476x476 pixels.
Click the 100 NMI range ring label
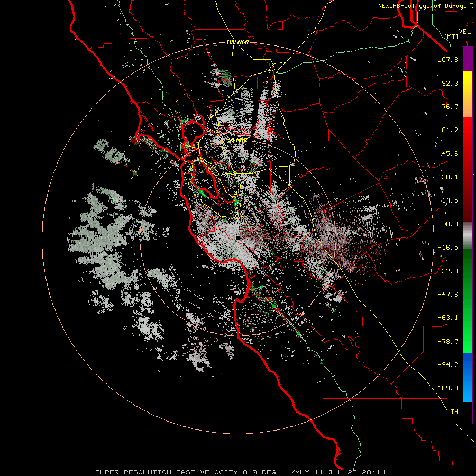pyautogui.click(x=237, y=42)
